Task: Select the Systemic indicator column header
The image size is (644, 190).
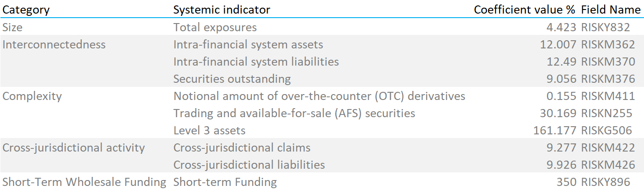Action: coord(222,10)
